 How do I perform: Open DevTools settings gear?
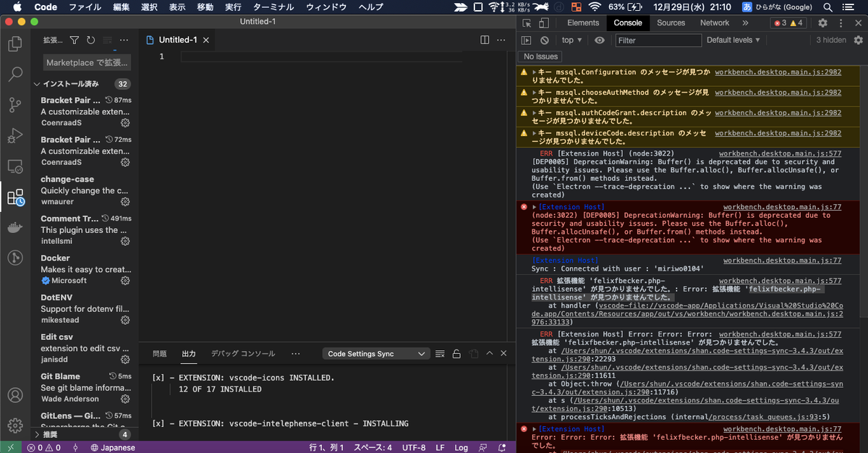(x=822, y=23)
